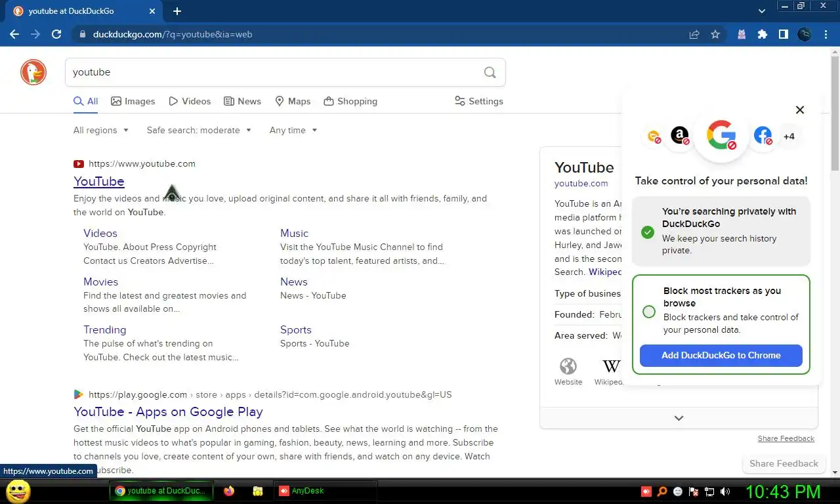Image resolution: width=840 pixels, height=504 pixels.
Task: Switch to the Shopping tab
Action: (350, 101)
